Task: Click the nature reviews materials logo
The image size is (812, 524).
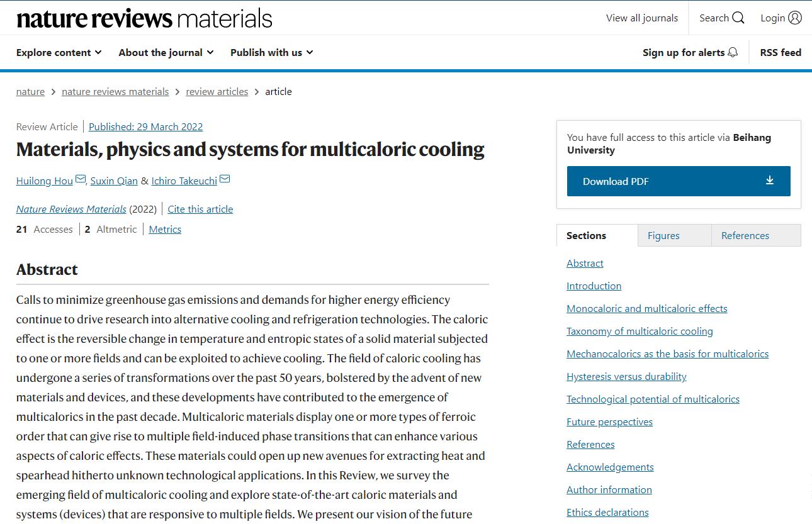Action: click(144, 18)
